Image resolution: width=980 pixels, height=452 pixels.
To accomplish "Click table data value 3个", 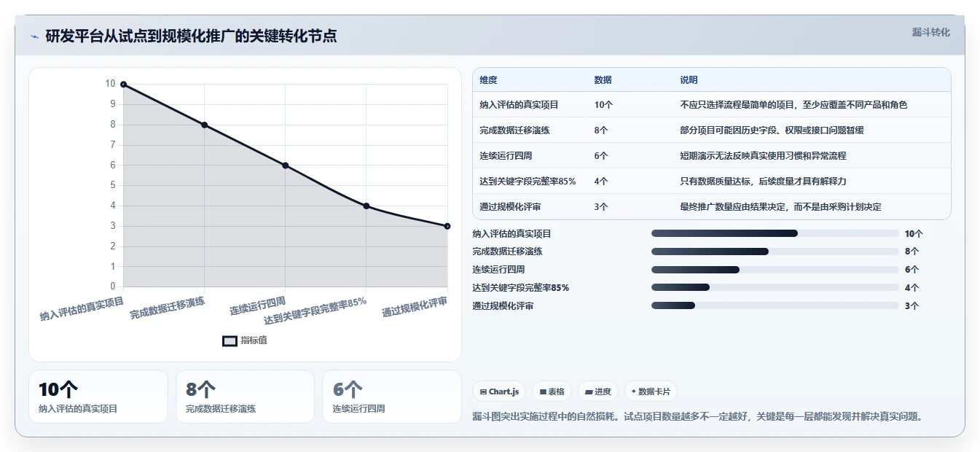I will [x=601, y=207].
